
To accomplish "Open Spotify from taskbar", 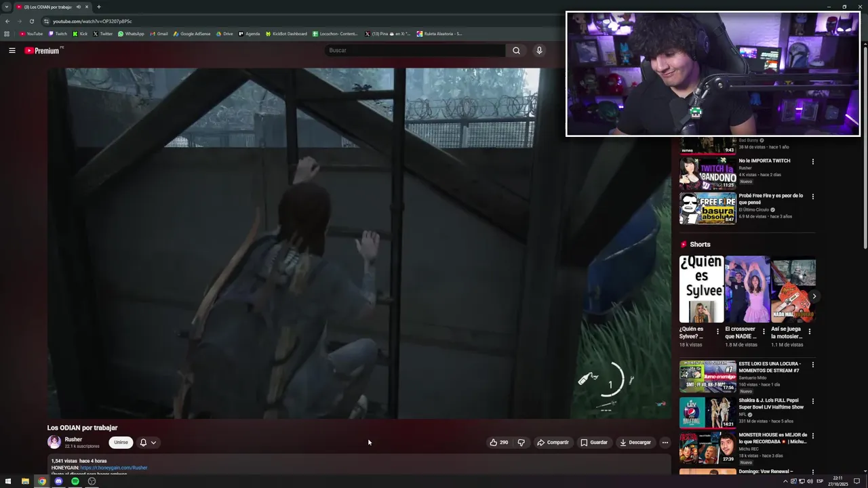I will pos(75,481).
